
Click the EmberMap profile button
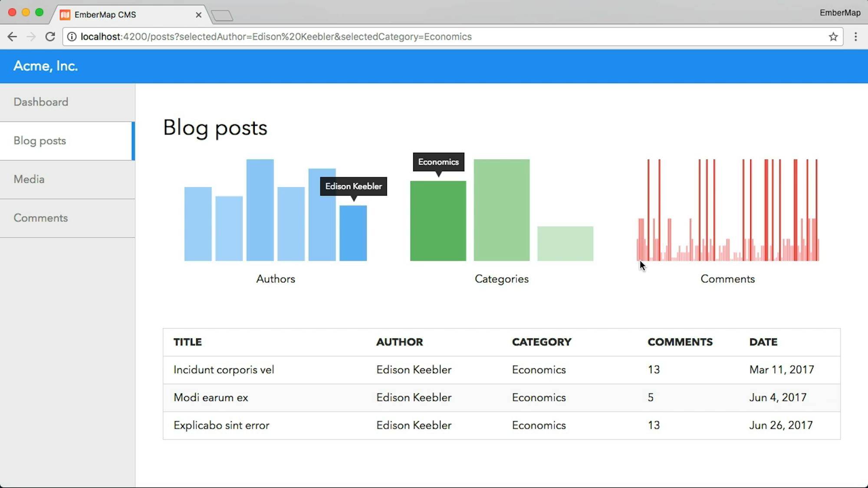[x=840, y=13]
